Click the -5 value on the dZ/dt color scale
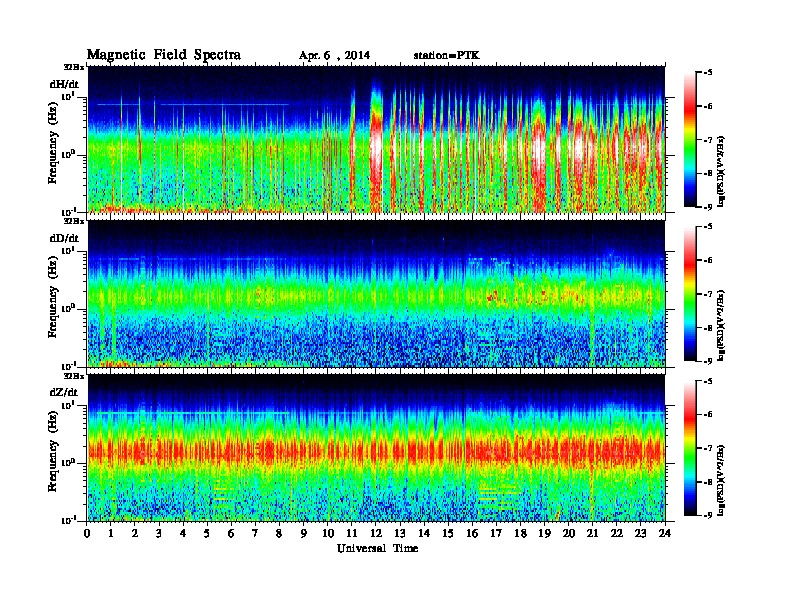The width and height of the screenshot is (792, 612). tap(708, 381)
